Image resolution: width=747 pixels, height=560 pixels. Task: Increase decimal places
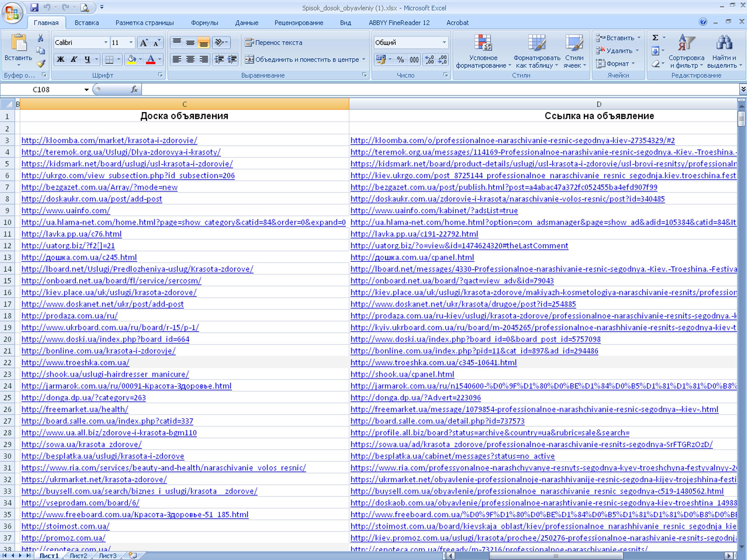430,60
